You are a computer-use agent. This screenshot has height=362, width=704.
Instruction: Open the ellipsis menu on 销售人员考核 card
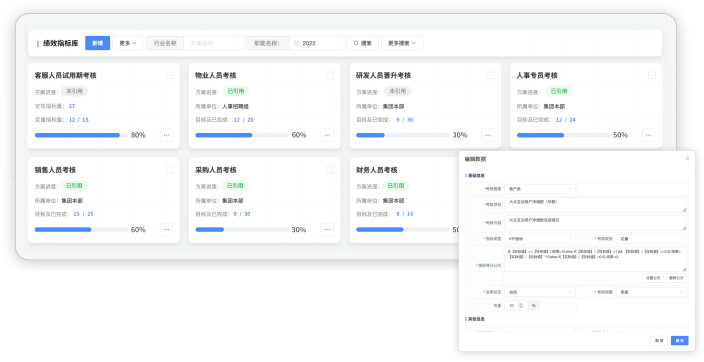click(167, 230)
